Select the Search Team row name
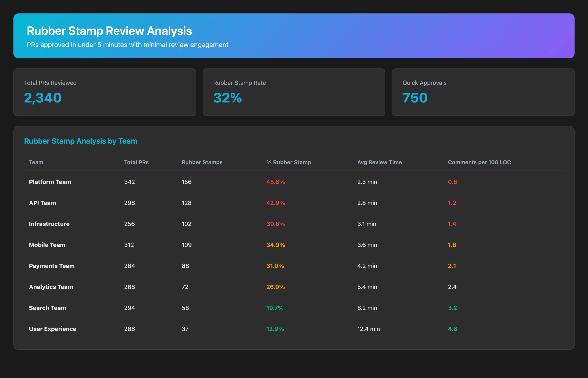 [48, 308]
